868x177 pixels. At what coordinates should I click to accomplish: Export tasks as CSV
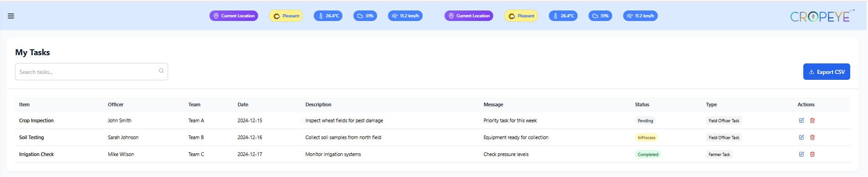pos(827,72)
